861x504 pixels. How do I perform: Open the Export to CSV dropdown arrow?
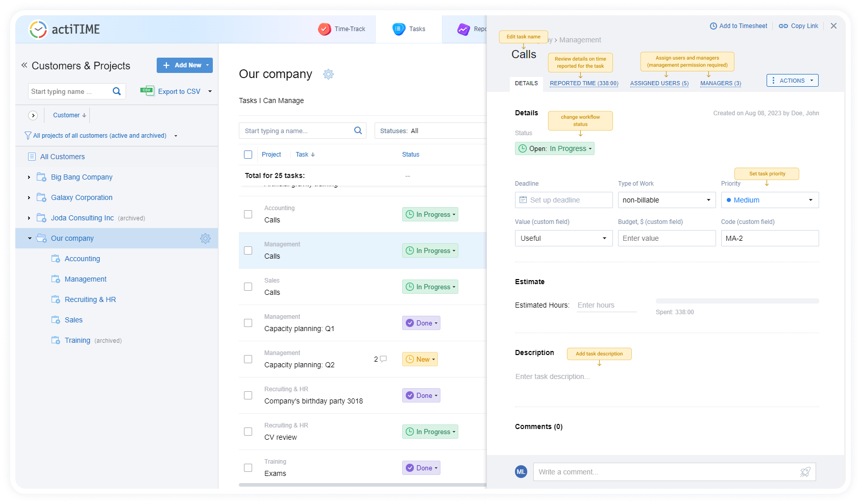point(210,91)
